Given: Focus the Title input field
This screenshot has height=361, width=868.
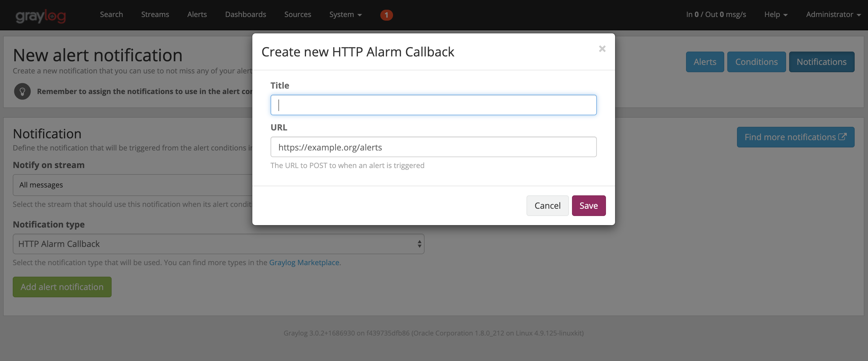Looking at the screenshot, I should click(x=433, y=105).
